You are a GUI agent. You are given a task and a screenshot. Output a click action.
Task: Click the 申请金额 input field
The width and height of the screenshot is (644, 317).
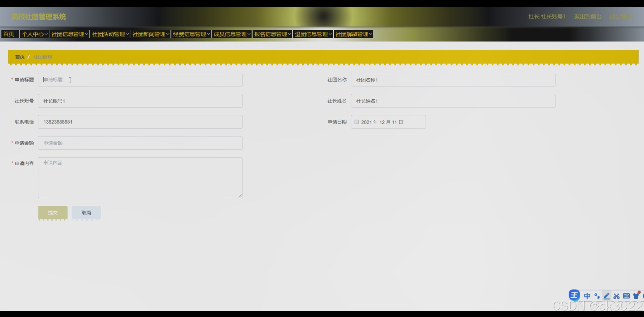click(x=140, y=143)
